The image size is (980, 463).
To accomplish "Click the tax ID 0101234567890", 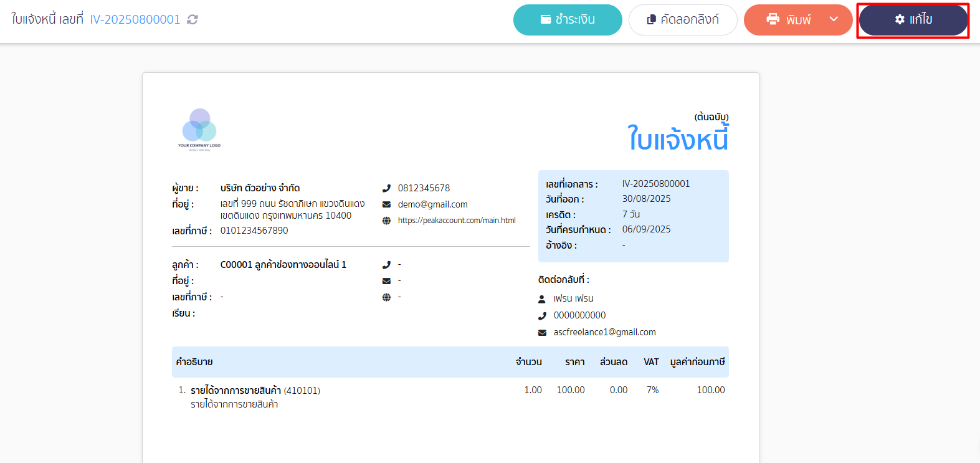I will 254,231.
